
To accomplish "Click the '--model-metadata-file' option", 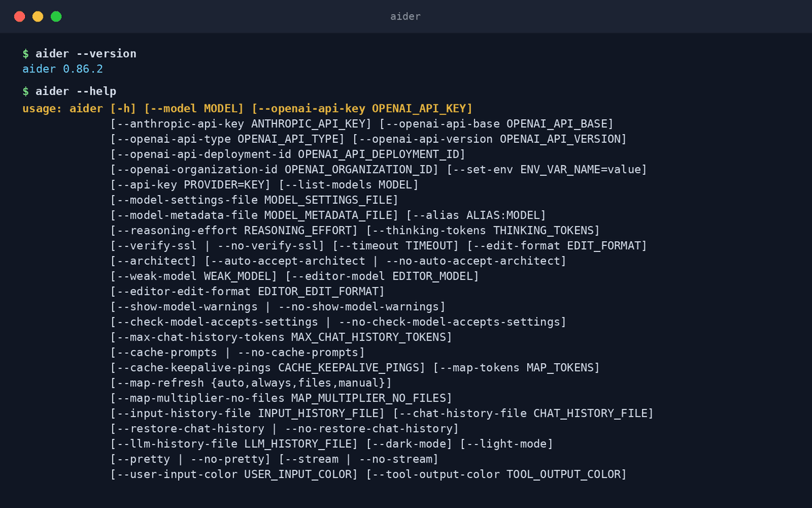I will click(x=254, y=215).
